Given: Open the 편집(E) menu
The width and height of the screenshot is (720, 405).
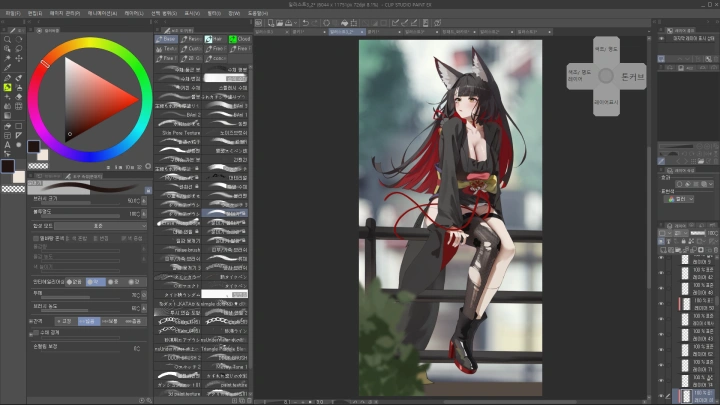Looking at the screenshot, I should (35, 13).
